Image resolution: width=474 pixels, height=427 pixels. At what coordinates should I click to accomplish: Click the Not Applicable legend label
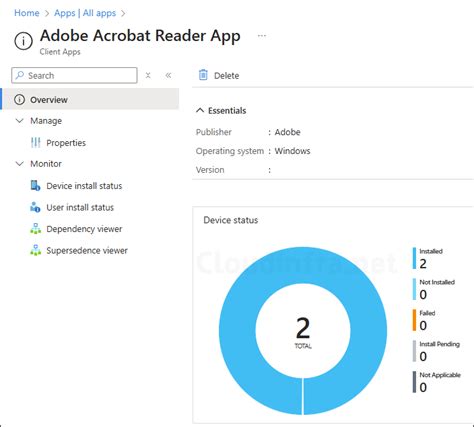point(440,375)
